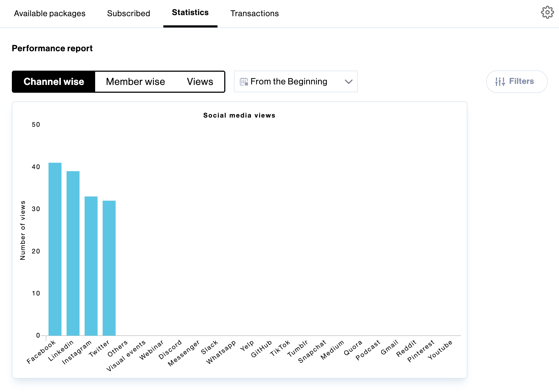This screenshot has width=559, height=392.
Task: Switch to Member wise view
Action: (x=135, y=82)
